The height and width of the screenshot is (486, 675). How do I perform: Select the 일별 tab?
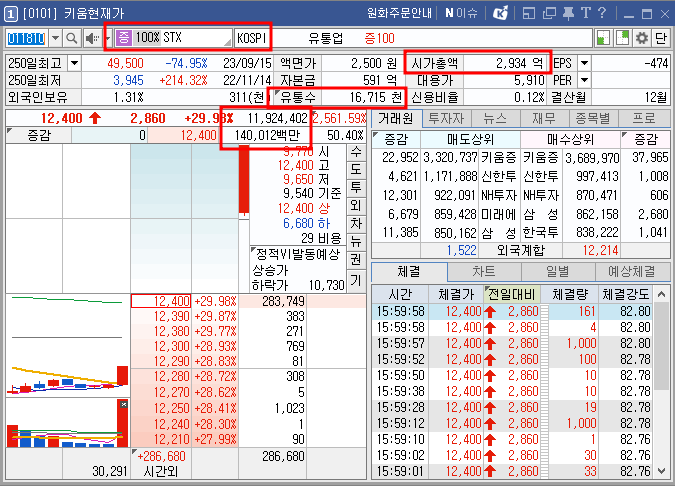click(558, 272)
